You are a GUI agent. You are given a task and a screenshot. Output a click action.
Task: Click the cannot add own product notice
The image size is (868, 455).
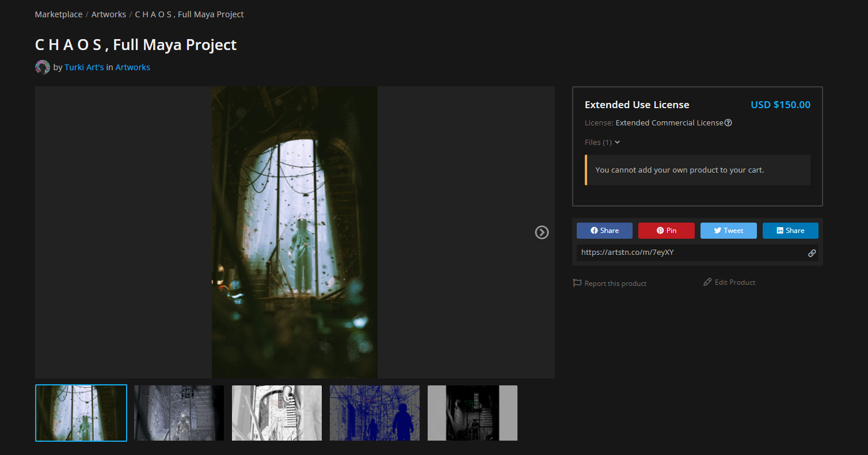point(698,170)
